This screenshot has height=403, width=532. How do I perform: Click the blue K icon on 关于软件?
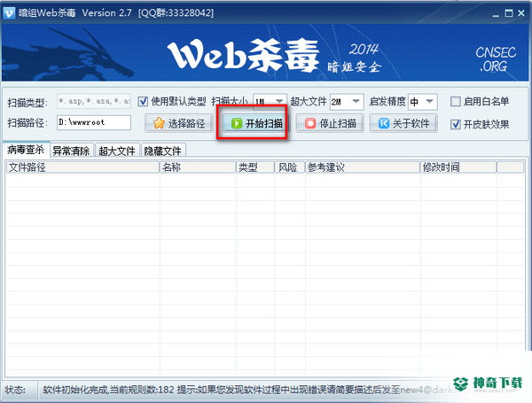coord(384,123)
